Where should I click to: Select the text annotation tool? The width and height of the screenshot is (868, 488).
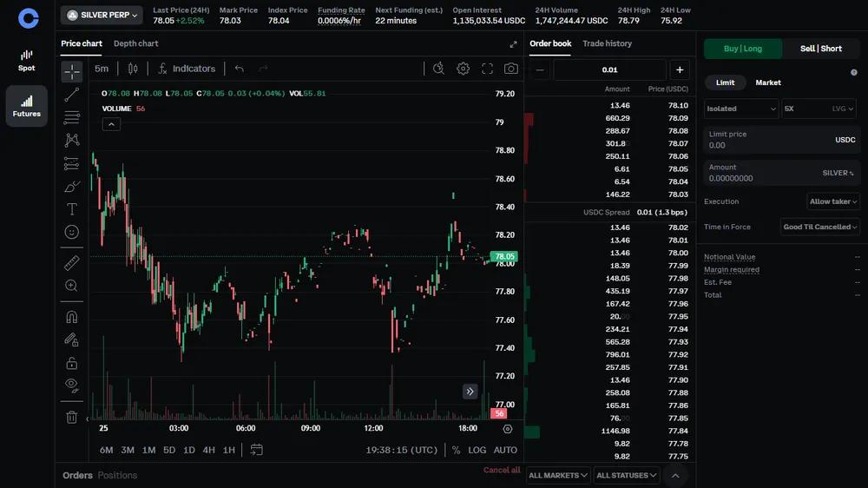(x=72, y=208)
